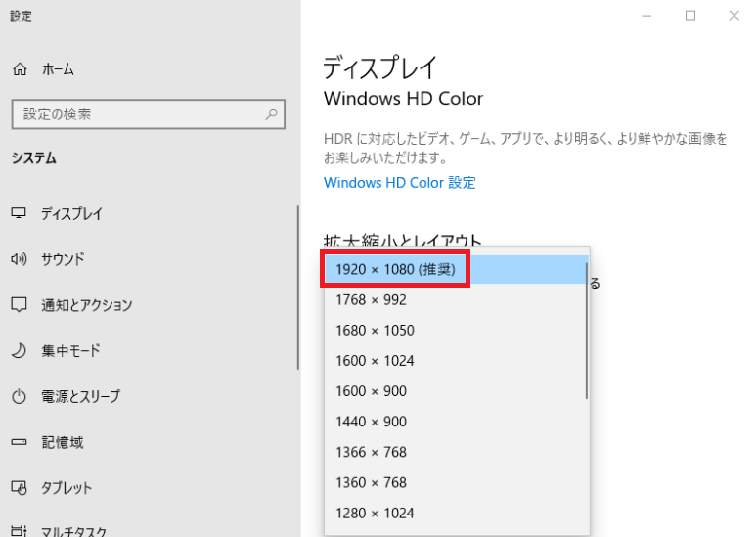756x537 pixels.
Task: Click the resolution list scrollbar
Action: pyautogui.click(x=587, y=331)
